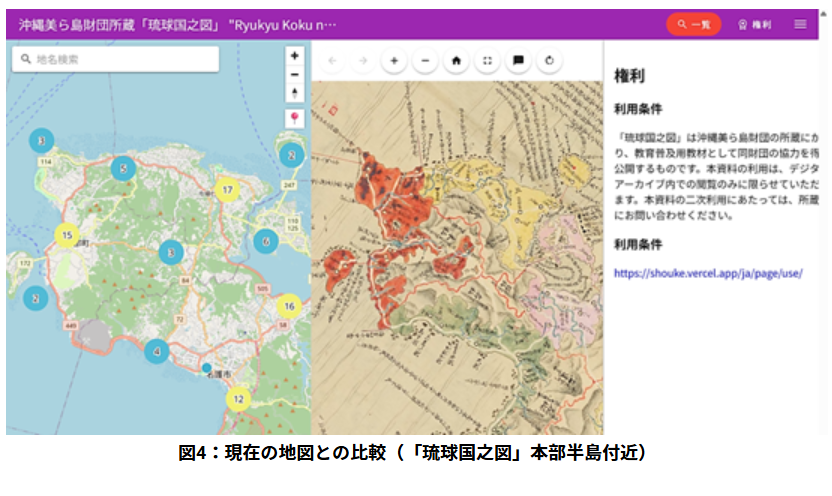Open the 権利 rights item in header
This screenshot has height=496, width=832.
[x=754, y=24]
